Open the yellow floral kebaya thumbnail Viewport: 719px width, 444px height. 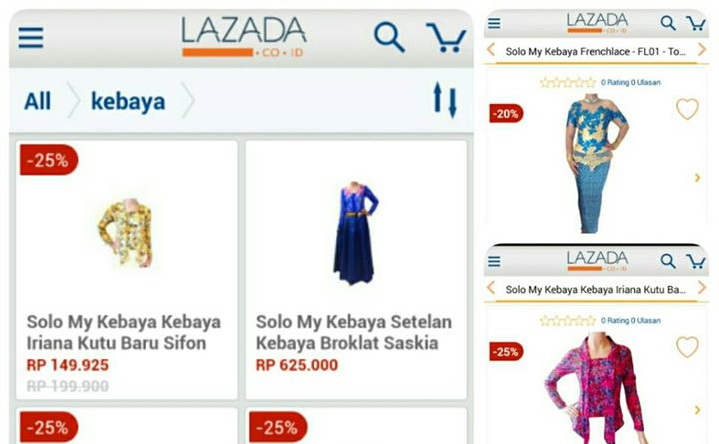pyautogui.click(x=125, y=233)
